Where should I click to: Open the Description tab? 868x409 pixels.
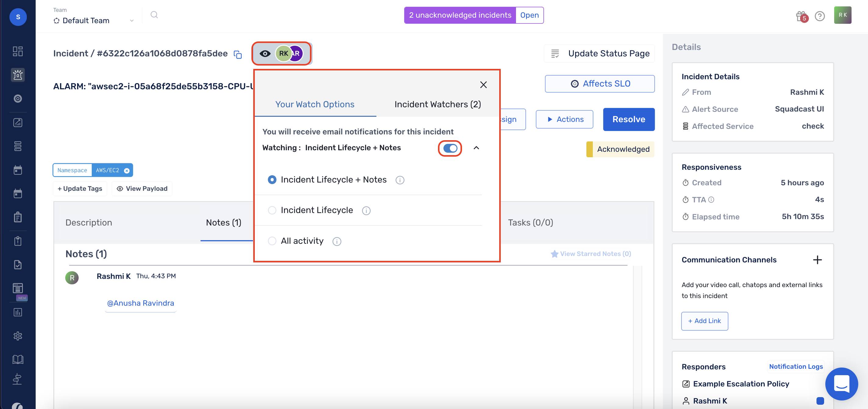coord(89,222)
